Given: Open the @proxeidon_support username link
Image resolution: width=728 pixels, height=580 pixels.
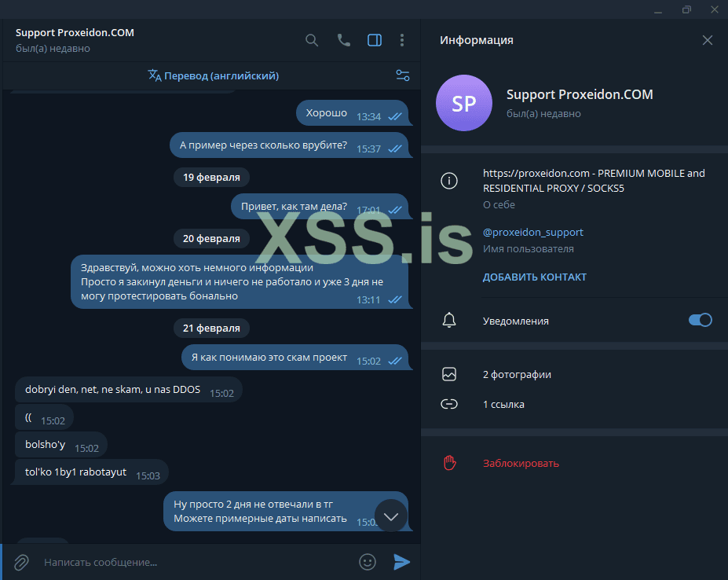Looking at the screenshot, I should 533,233.
